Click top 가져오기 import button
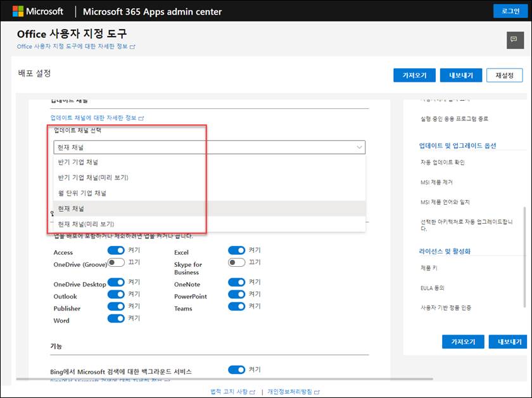The image size is (532, 398). click(x=414, y=75)
